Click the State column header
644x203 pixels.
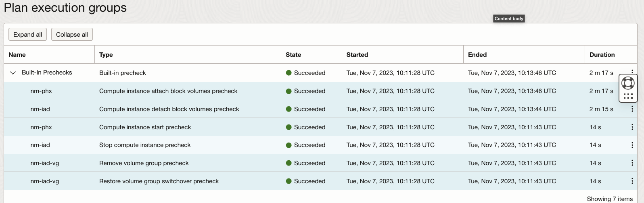(x=293, y=55)
